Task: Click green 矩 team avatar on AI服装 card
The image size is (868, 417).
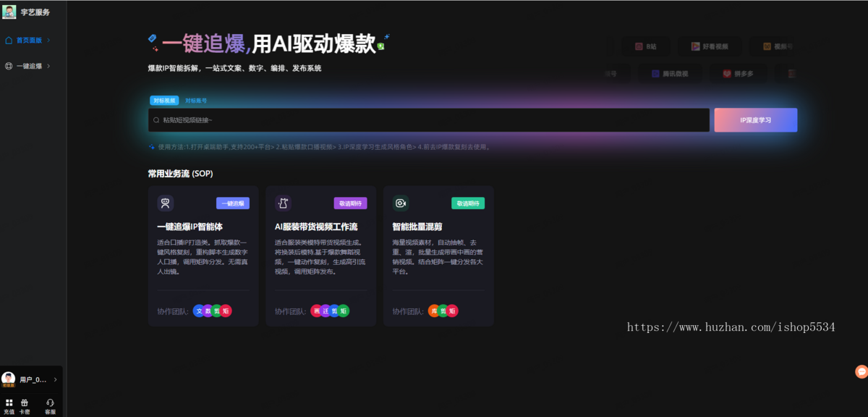Action: tap(344, 311)
